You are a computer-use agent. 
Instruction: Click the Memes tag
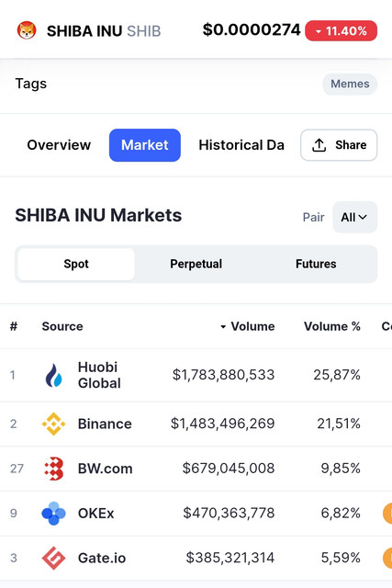click(x=350, y=84)
